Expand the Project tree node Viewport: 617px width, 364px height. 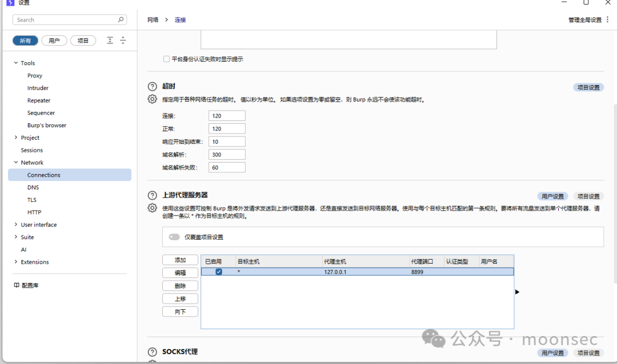click(x=16, y=137)
